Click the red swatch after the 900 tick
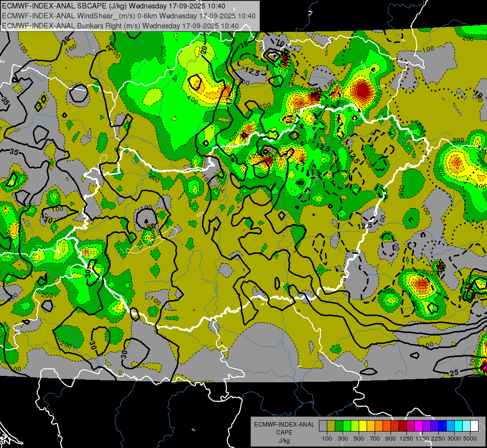 (395, 426)
